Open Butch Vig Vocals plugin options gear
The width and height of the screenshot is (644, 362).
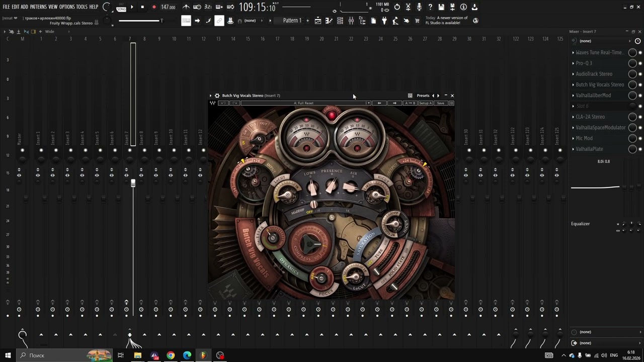pos(217,96)
